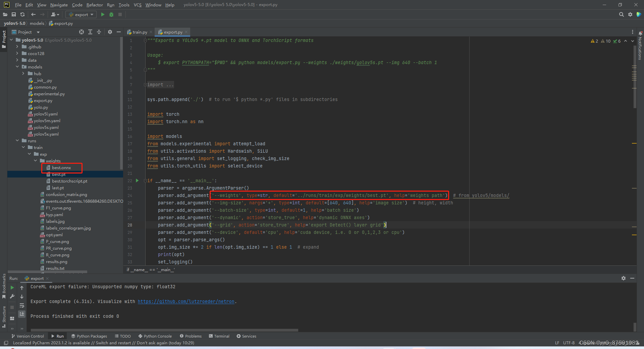
Task: Unfold the collapsed import block at line 7
Action: click(x=145, y=85)
